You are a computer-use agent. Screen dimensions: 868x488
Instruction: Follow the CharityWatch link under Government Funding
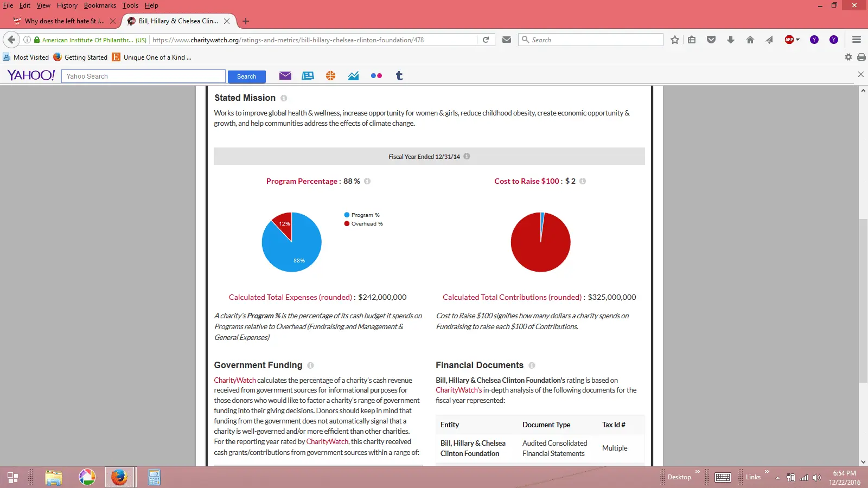point(234,380)
